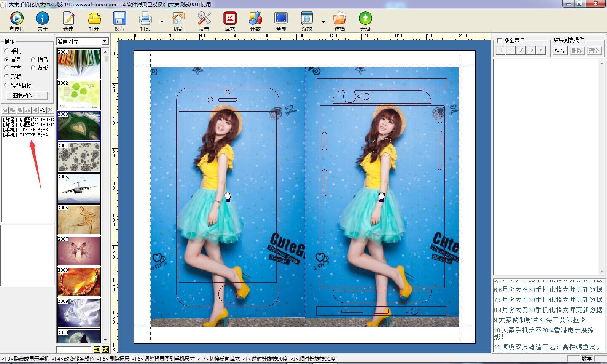Click the >> last page button
This screenshot has height=364, width=607.
coord(531,50)
